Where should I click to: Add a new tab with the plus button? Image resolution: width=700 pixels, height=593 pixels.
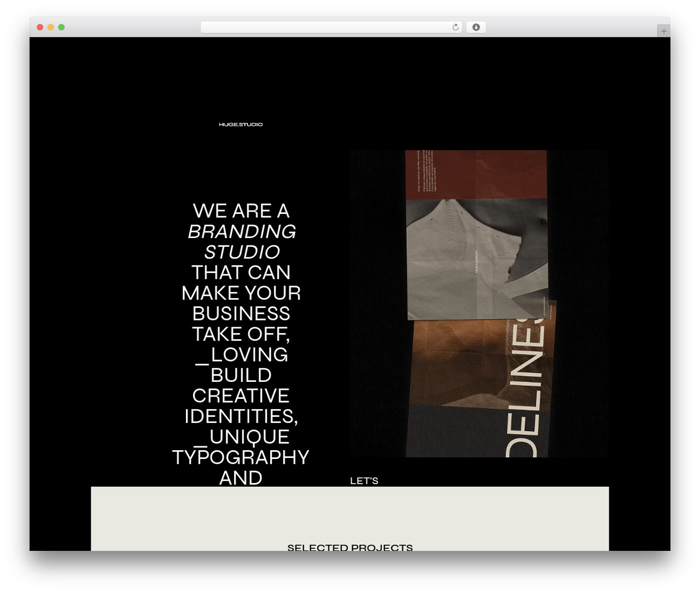pos(663,31)
